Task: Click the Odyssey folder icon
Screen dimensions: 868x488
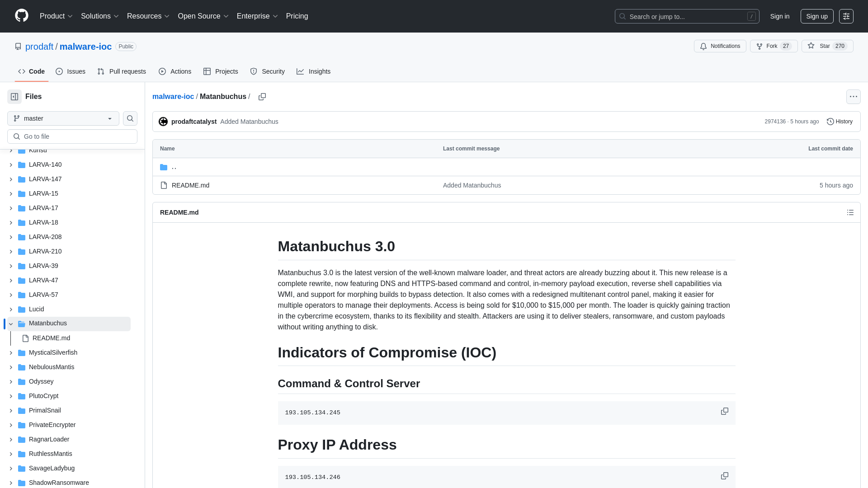Action: 22,382
